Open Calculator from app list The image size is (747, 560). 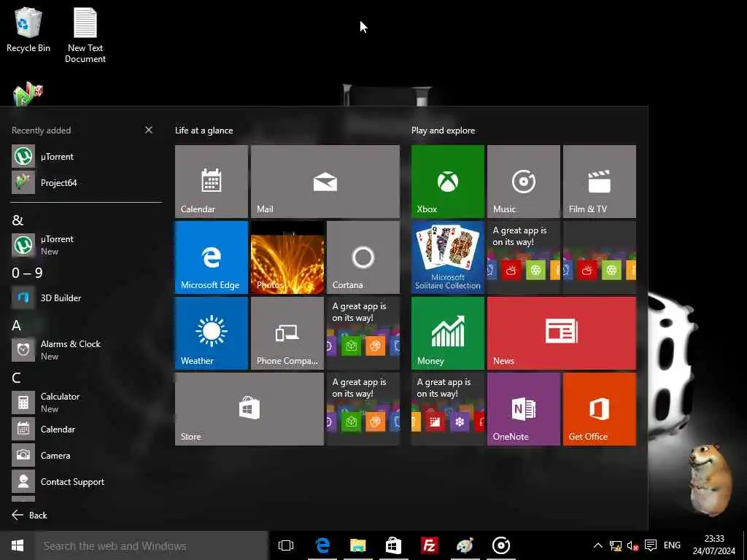pos(86,402)
